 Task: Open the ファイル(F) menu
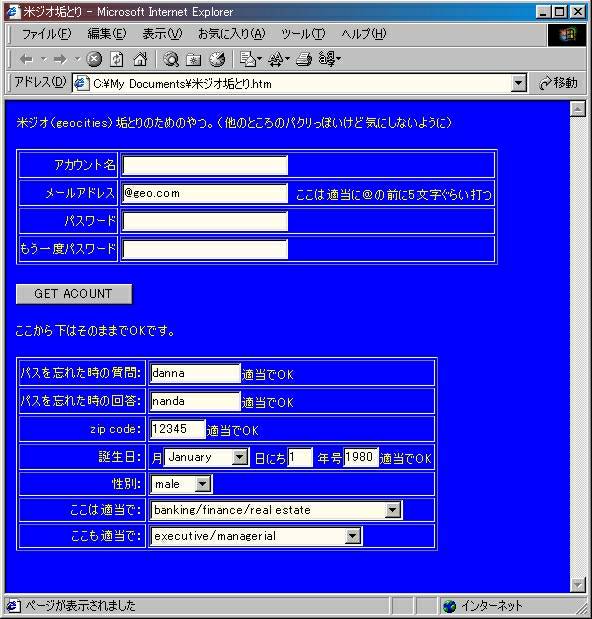coord(47,34)
